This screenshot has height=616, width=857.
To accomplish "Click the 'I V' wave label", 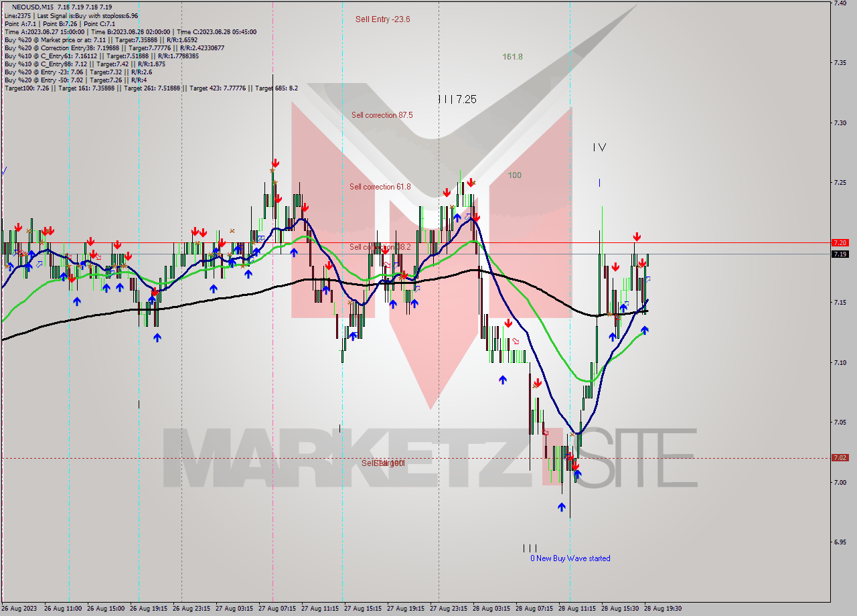I will (x=599, y=147).
